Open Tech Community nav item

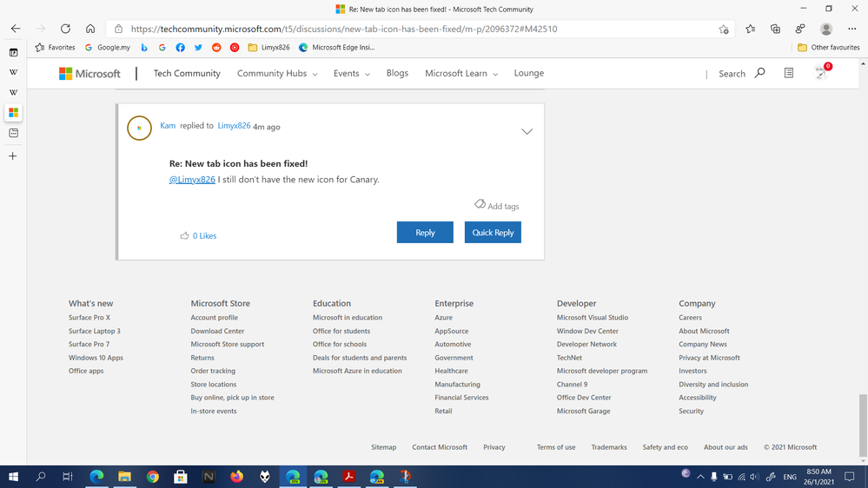click(187, 74)
